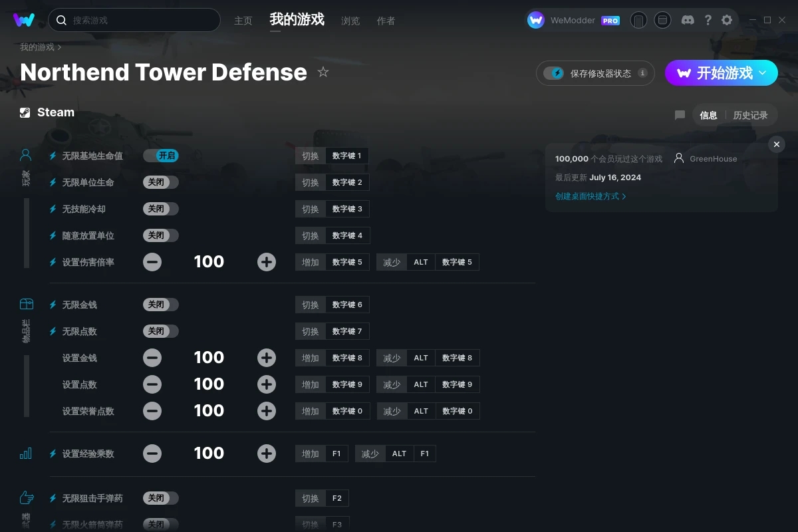
Task: Switch to the 浏览 tab
Action: [350, 21]
